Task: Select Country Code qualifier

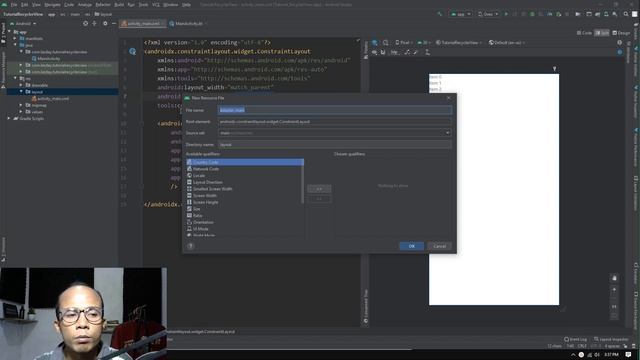Action: (245, 162)
